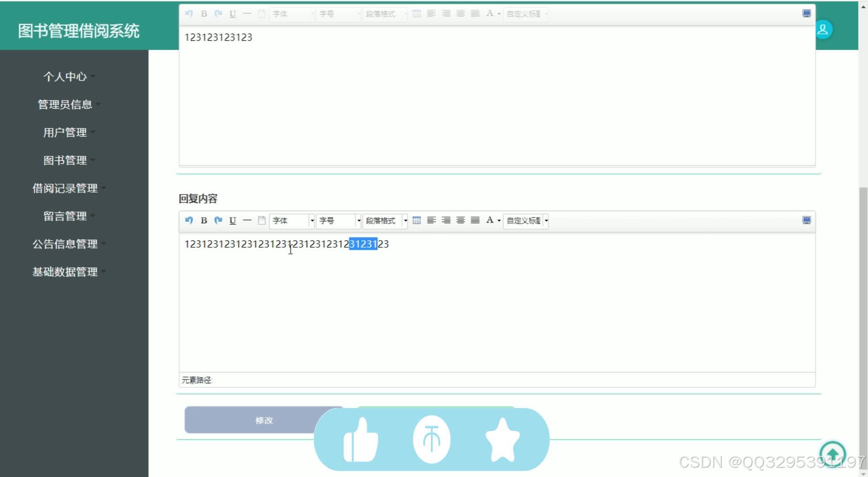Open the 自定义标题 dropdown in the 回复内容 editor
Screen dimensions: 868x477
click(526, 220)
